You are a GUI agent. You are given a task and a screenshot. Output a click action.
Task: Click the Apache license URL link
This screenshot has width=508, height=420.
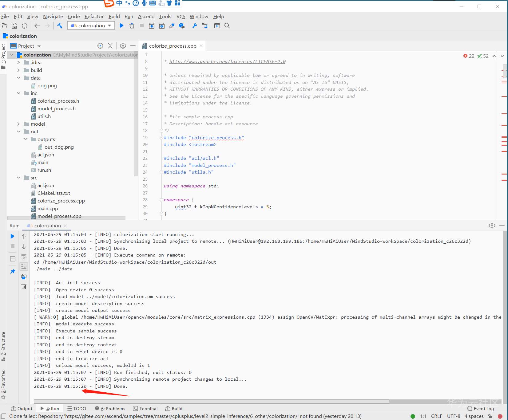pos(227,61)
